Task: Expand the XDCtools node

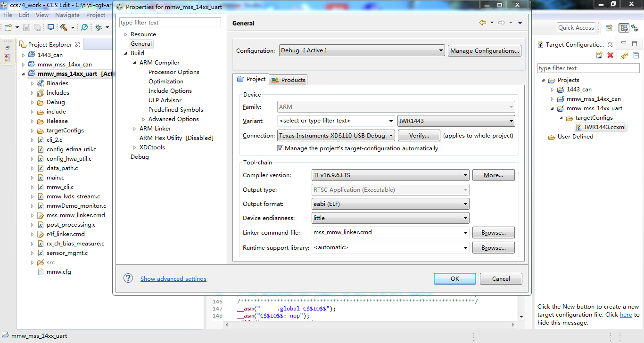Action: [x=134, y=147]
